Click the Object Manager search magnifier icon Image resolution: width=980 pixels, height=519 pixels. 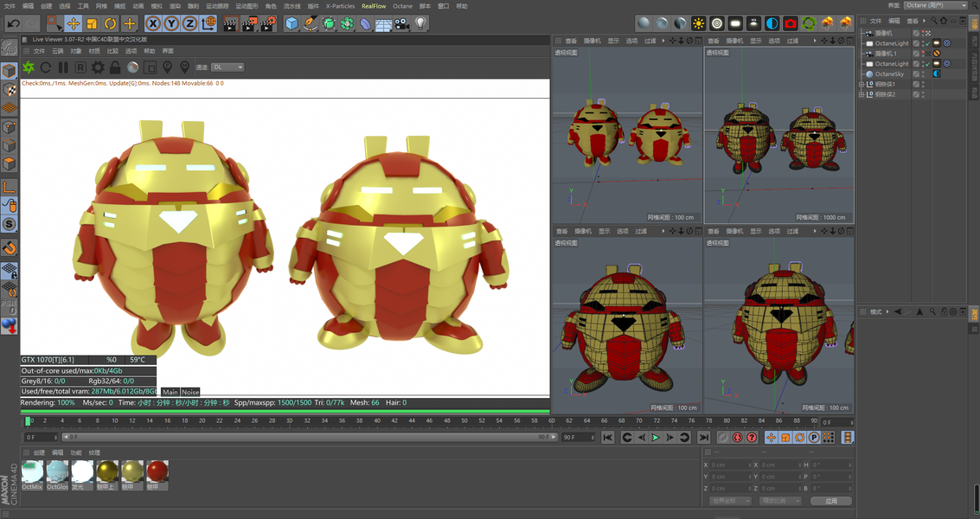coord(934,21)
